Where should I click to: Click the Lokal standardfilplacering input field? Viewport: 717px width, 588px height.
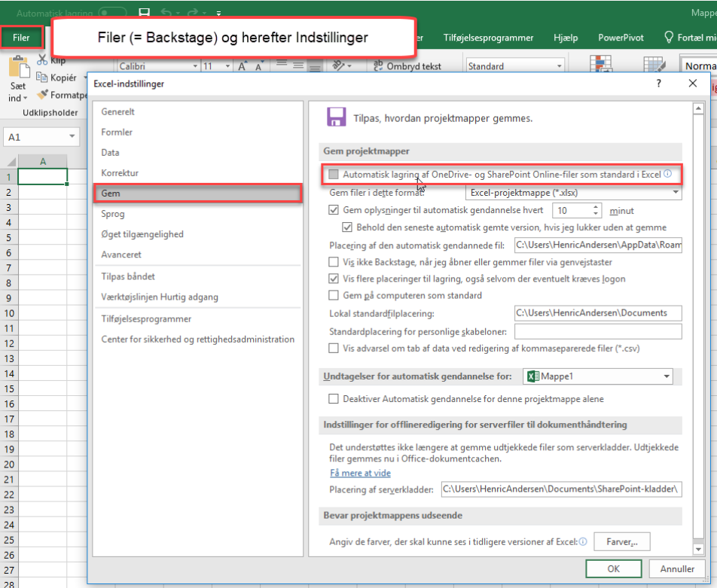pos(598,313)
